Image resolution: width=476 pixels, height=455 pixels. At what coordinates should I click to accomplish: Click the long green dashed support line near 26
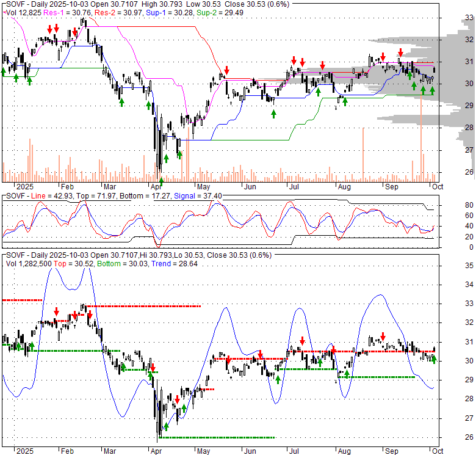(x=217, y=437)
